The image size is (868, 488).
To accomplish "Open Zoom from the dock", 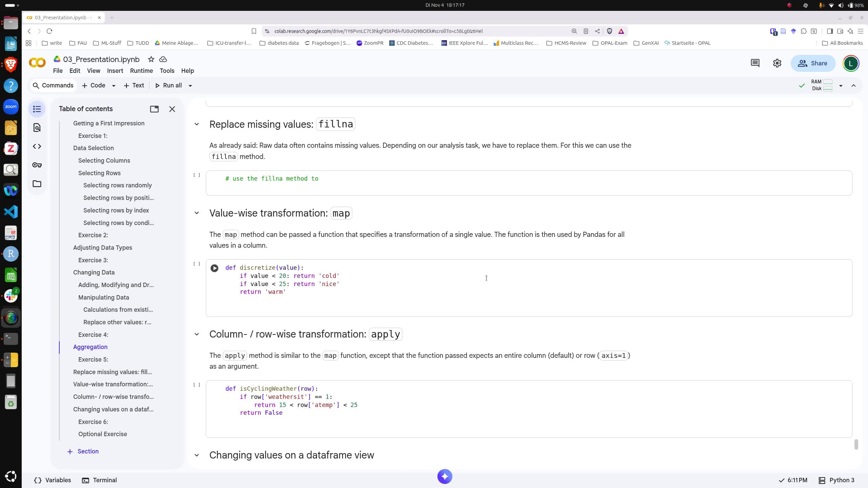I will click(11, 107).
